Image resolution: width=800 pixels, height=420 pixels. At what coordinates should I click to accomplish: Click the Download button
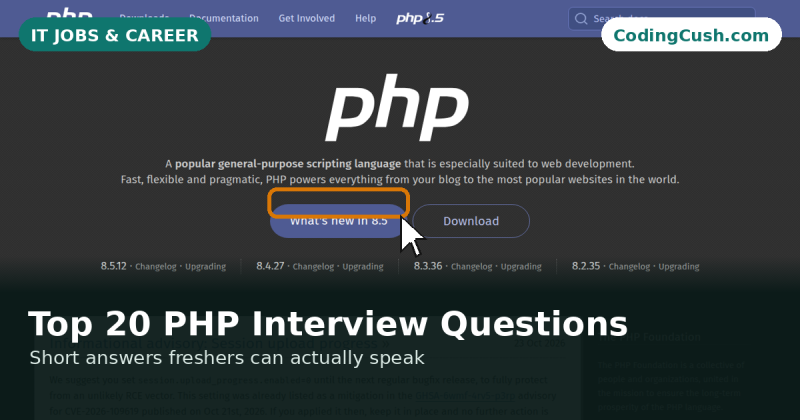tap(471, 221)
